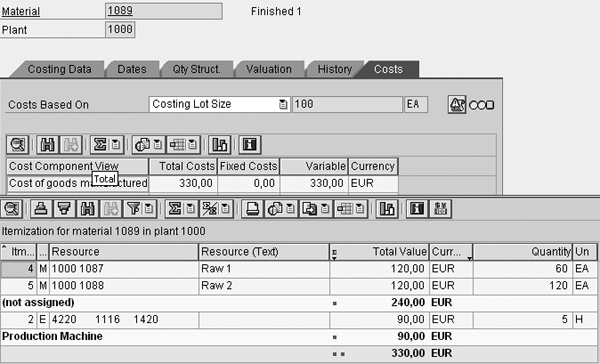Viewport: 600px width, 364px height.
Task: Switch to the Costing Data tab
Action: tap(59, 69)
